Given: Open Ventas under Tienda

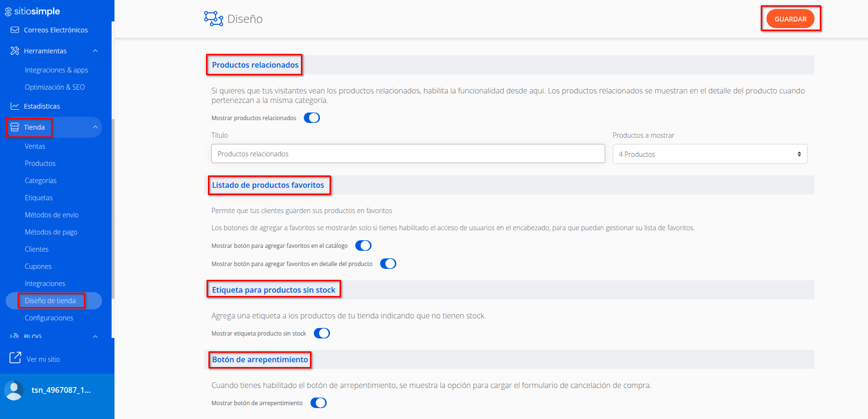Looking at the screenshot, I should pos(35,146).
